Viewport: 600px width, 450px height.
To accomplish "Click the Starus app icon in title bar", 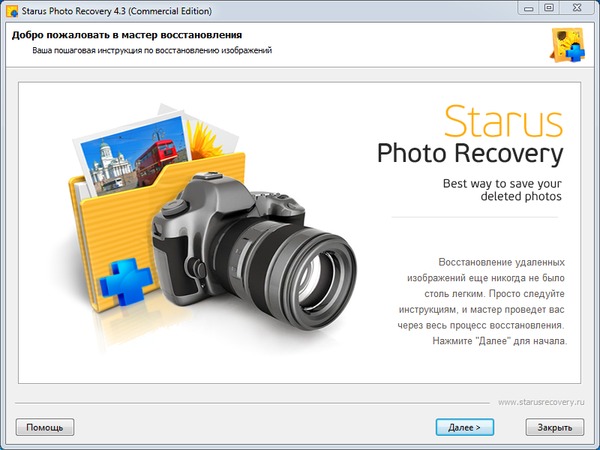I will click(x=12, y=10).
